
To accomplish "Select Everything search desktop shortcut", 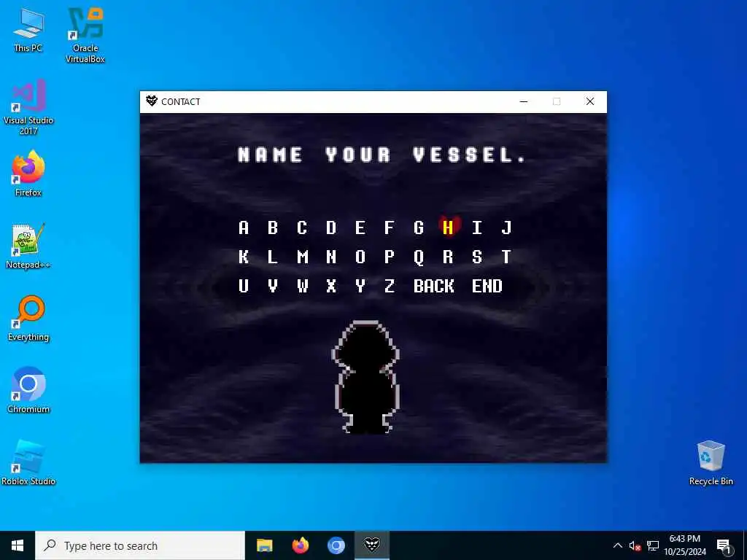I will pos(28,319).
